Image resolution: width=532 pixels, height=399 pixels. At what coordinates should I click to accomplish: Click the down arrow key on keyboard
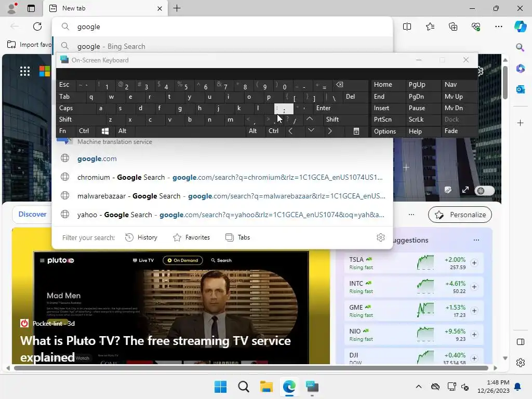point(311,131)
